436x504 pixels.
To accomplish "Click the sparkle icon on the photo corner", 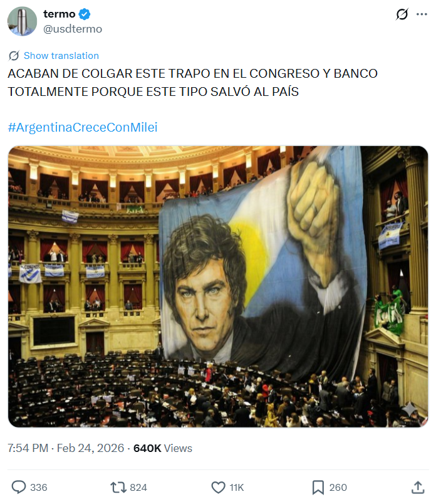I will 410,410.
